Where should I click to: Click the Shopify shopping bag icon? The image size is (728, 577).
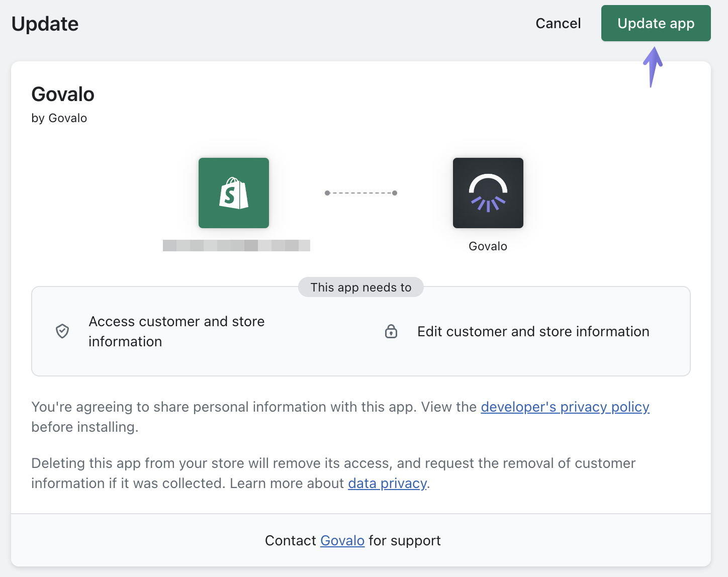234,193
